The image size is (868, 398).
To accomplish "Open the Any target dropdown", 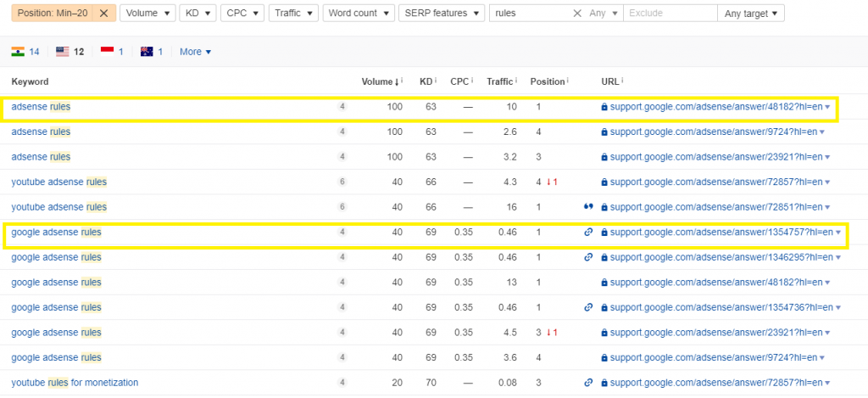I will point(751,14).
